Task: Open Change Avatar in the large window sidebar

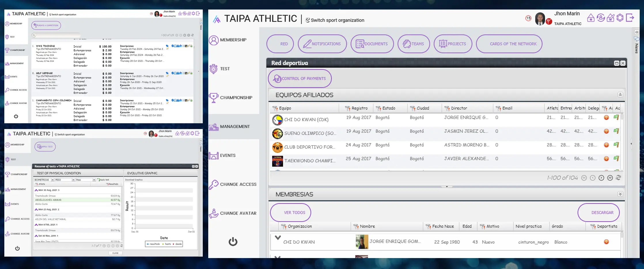Action: coord(233,213)
